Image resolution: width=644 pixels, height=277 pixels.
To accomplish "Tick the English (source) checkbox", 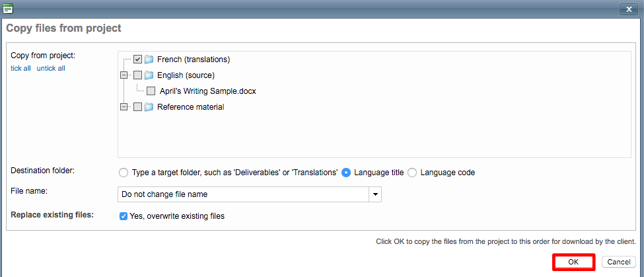I will (137, 75).
